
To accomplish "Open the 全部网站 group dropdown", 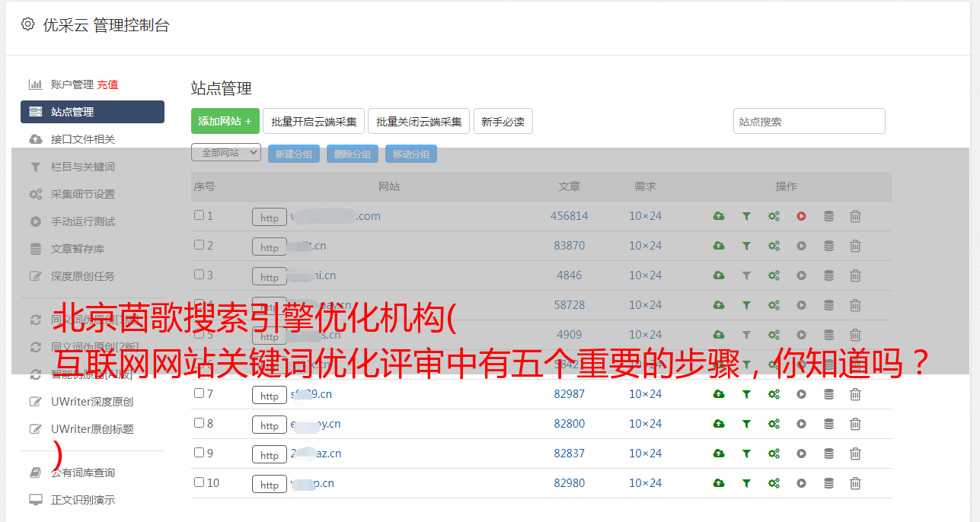I will (x=226, y=153).
